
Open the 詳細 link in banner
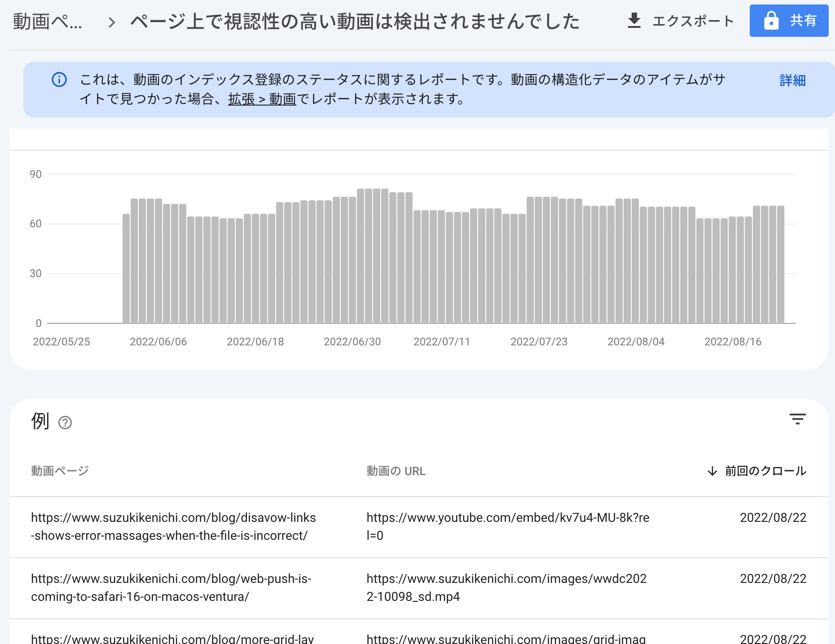click(x=792, y=80)
